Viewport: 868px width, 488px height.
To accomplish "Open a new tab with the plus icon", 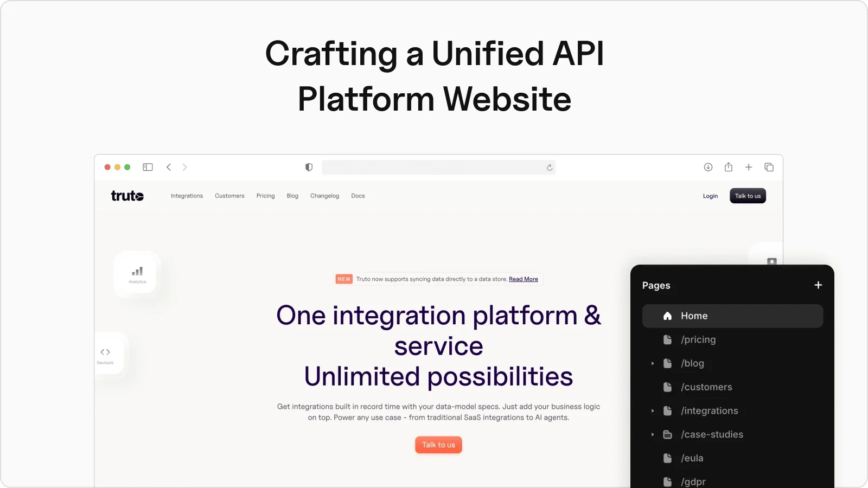I will click(x=749, y=167).
